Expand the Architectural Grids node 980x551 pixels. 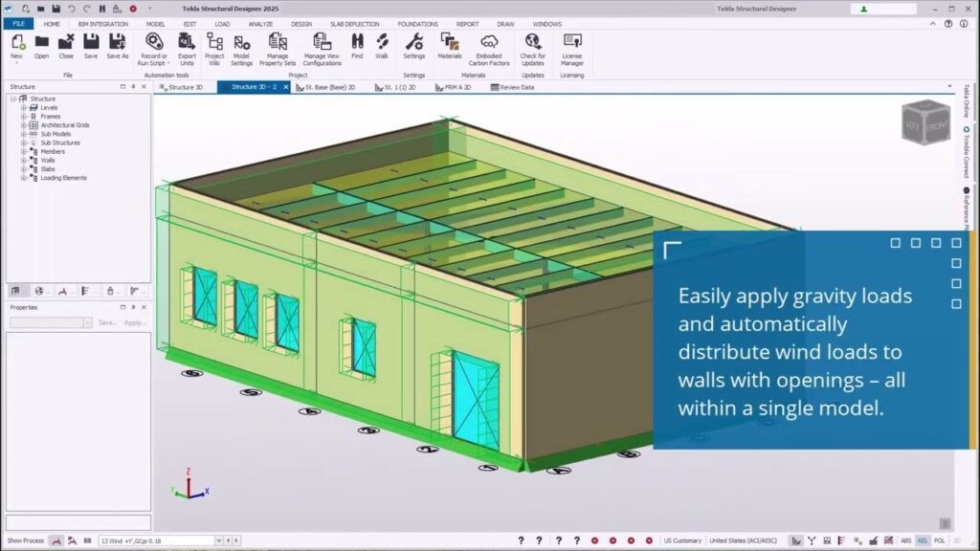click(24, 125)
